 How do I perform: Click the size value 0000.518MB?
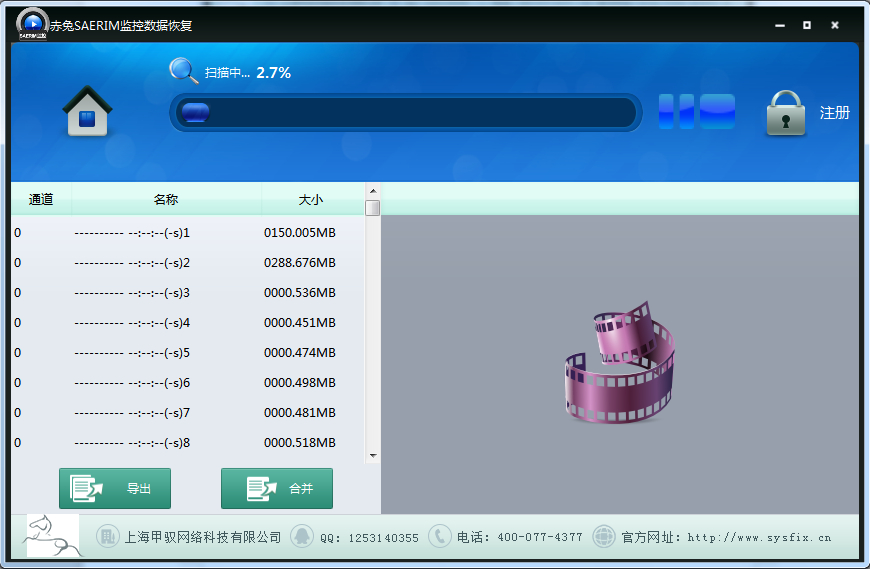point(300,442)
